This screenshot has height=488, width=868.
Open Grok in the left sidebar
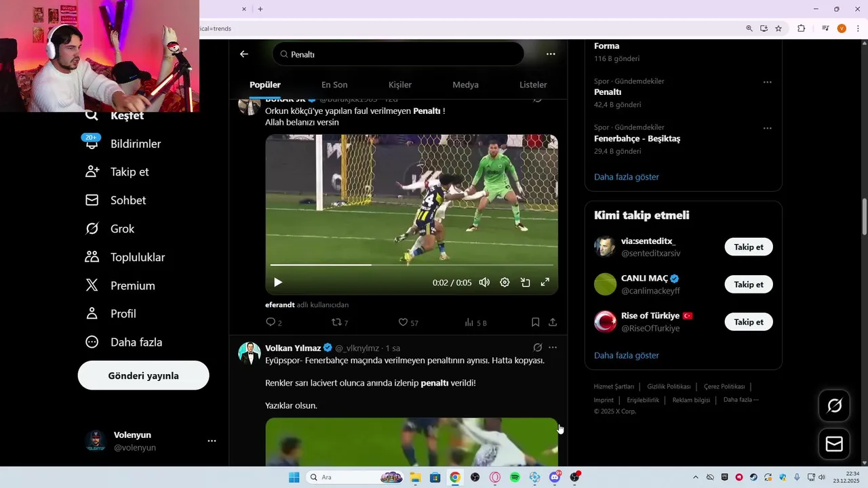(x=110, y=229)
